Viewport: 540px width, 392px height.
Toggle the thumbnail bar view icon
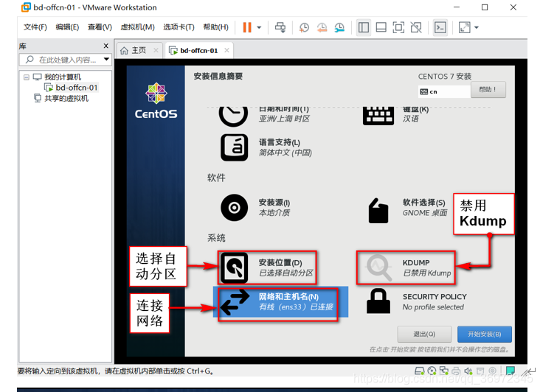click(381, 27)
